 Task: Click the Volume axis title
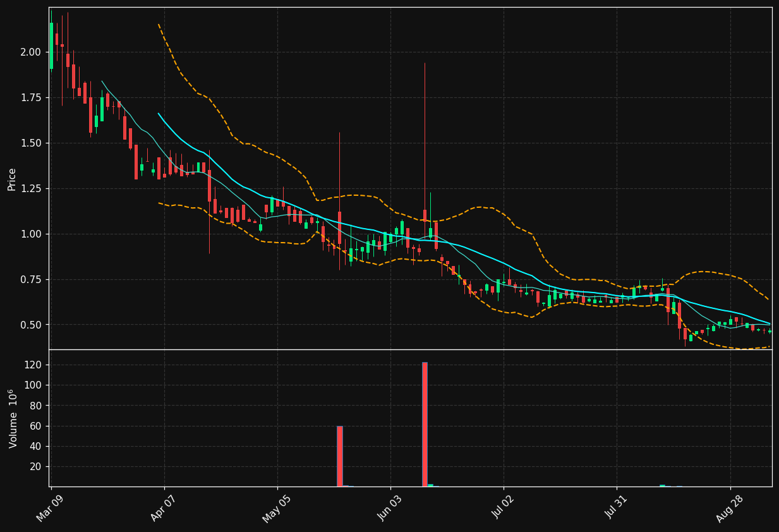coord(13,418)
